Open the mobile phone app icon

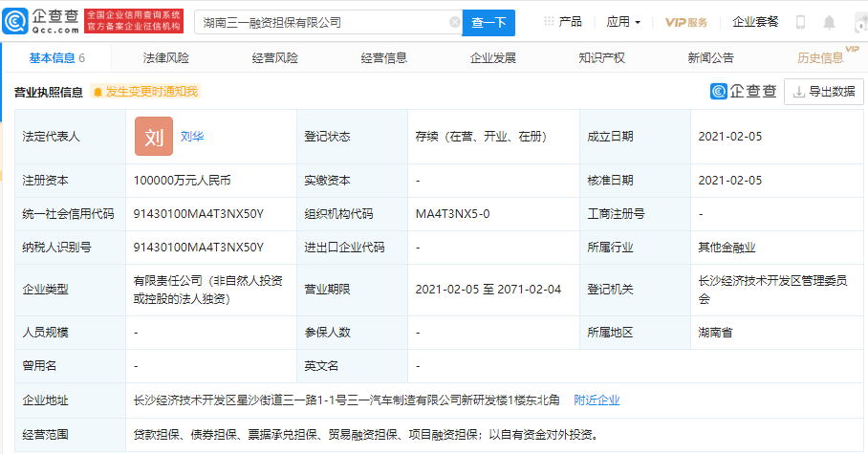800,22
